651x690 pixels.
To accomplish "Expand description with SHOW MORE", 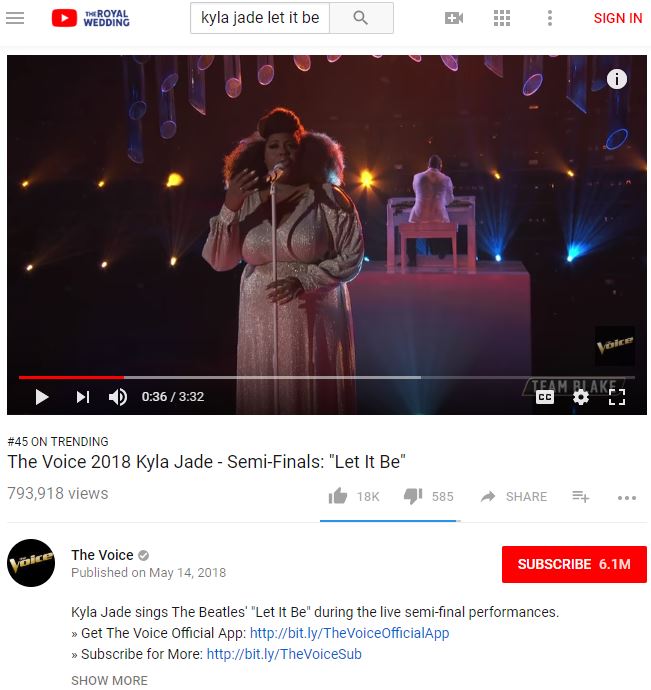I will pyautogui.click(x=109, y=680).
